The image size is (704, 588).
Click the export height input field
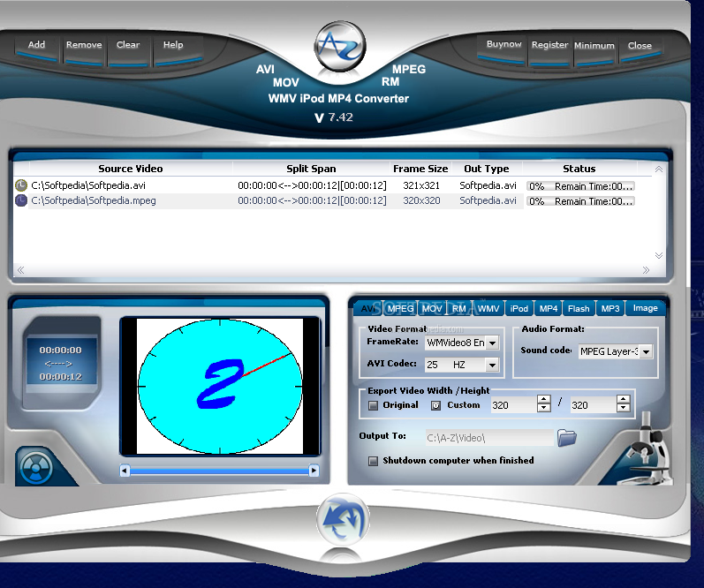tap(593, 405)
